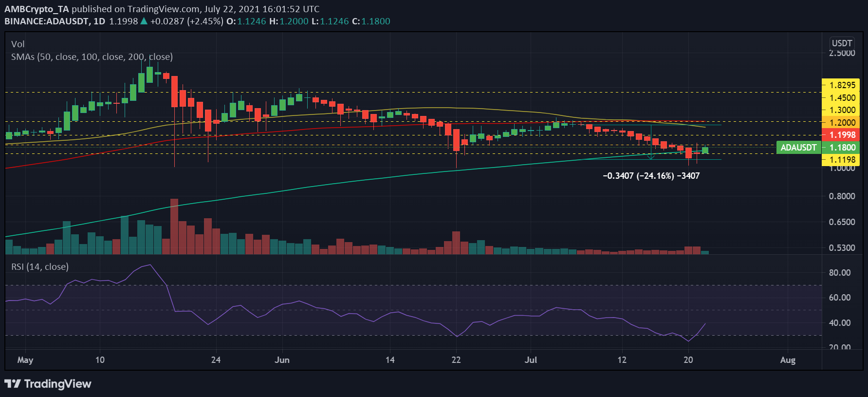Click the 0.8000 price axis value
The image size is (868, 397).
842,196
